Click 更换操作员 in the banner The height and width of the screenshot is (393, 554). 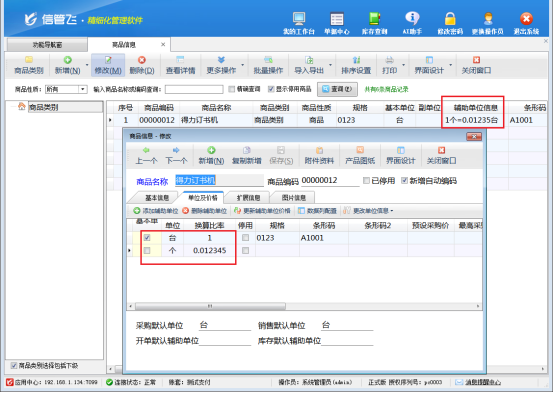[488, 23]
